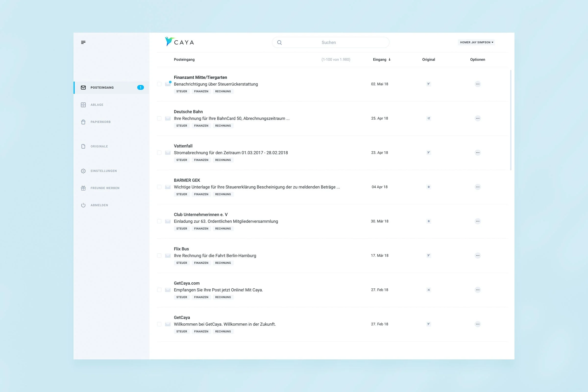Sort by Eingang column arrow

(x=390, y=60)
